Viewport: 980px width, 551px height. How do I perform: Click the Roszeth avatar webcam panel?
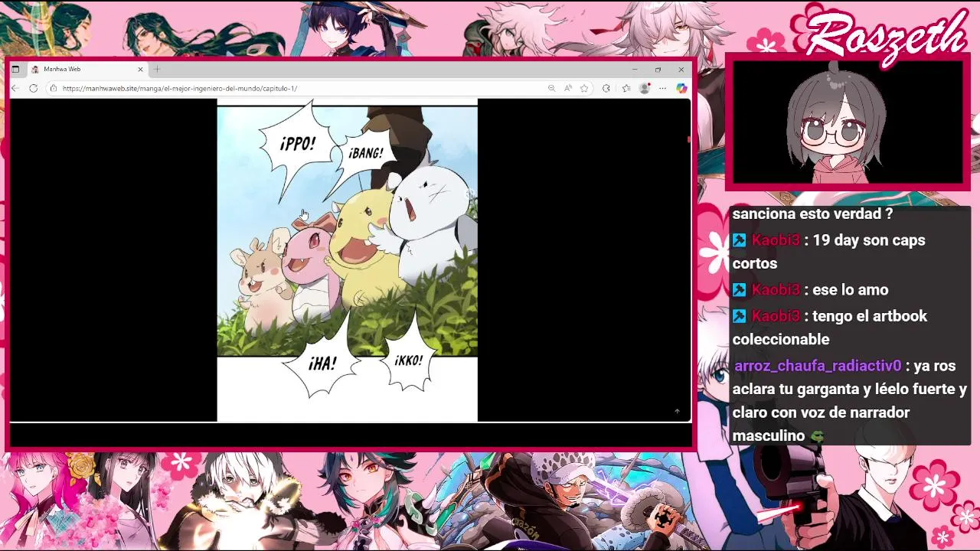tap(848, 122)
